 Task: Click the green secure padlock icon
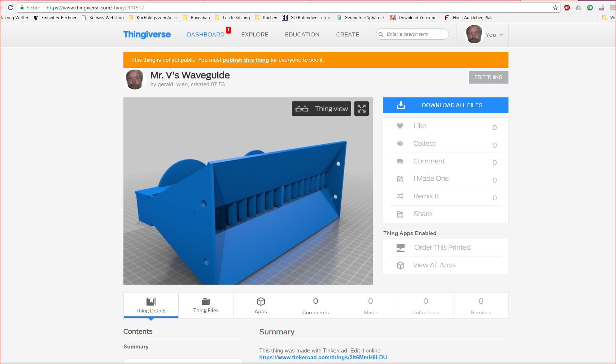pos(22,8)
